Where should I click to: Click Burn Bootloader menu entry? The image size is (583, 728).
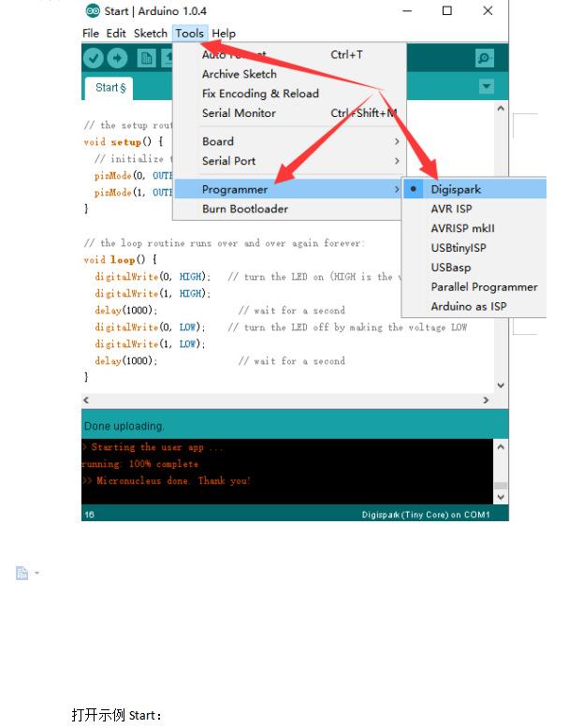[x=245, y=209]
